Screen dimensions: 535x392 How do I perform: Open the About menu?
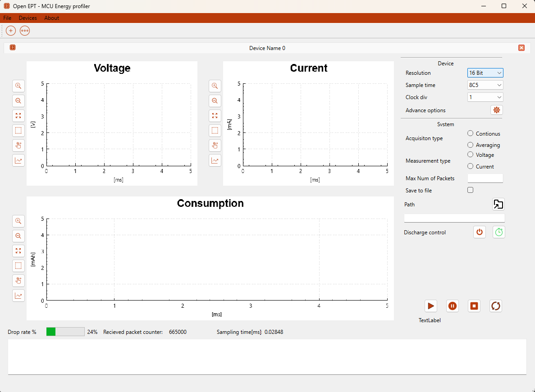51,18
